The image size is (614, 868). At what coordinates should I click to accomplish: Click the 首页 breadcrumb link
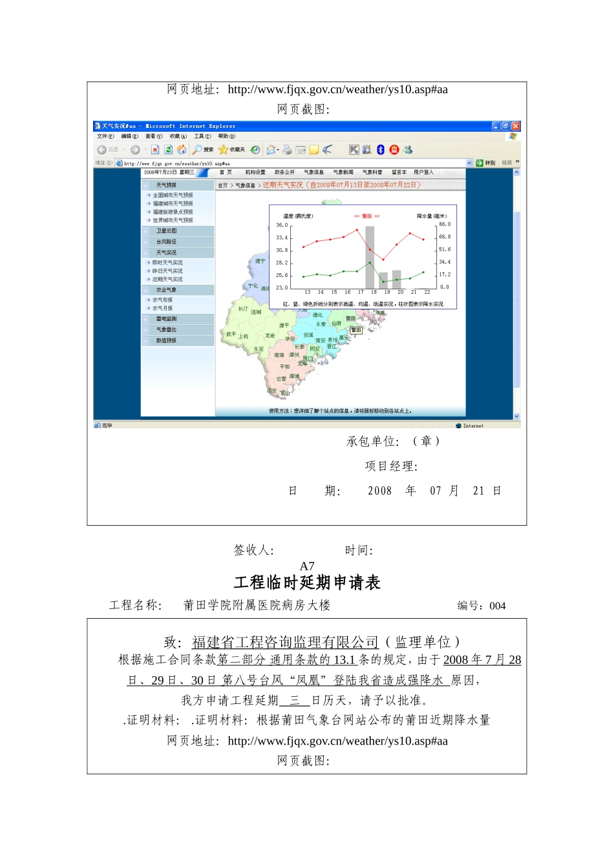click(x=223, y=185)
